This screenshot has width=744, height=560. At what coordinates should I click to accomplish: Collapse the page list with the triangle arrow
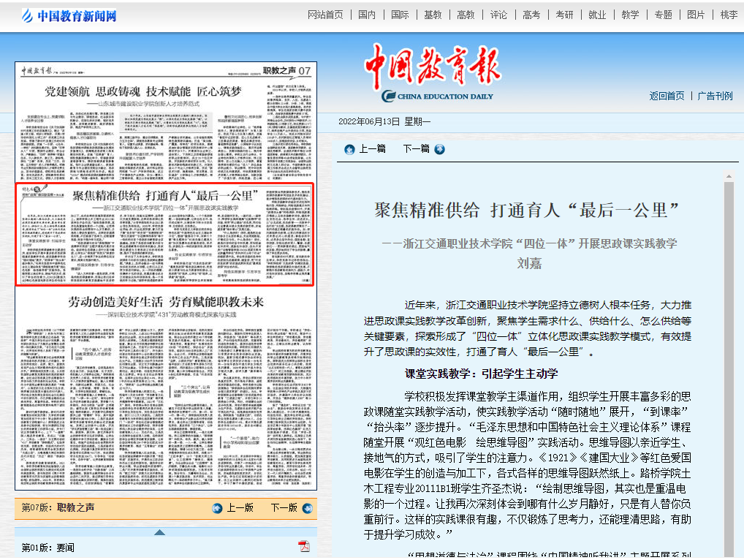click(159, 531)
